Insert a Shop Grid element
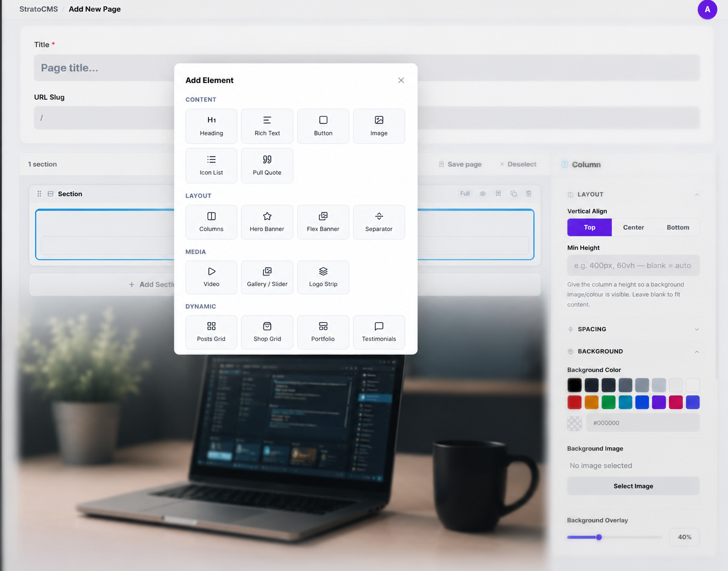The image size is (728, 571). (x=267, y=332)
